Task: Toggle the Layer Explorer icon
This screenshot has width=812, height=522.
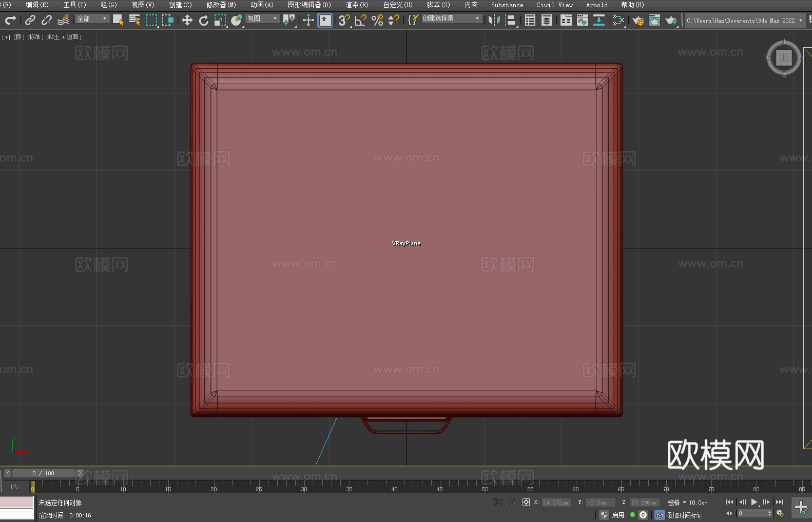Action: coord(547,20)
